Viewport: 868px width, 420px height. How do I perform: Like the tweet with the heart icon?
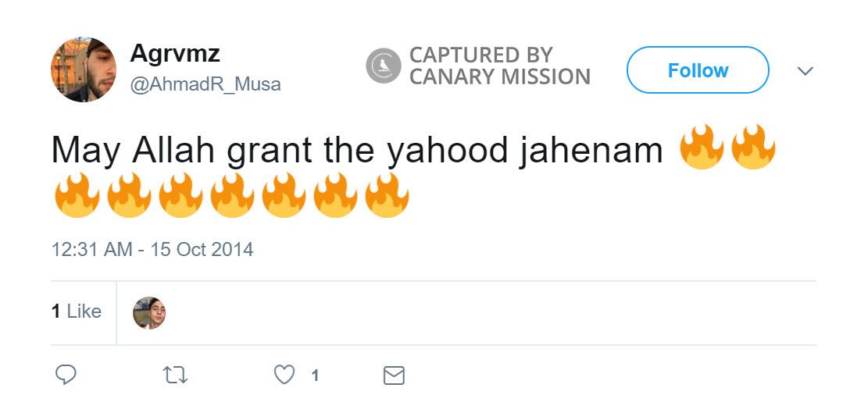284,376
